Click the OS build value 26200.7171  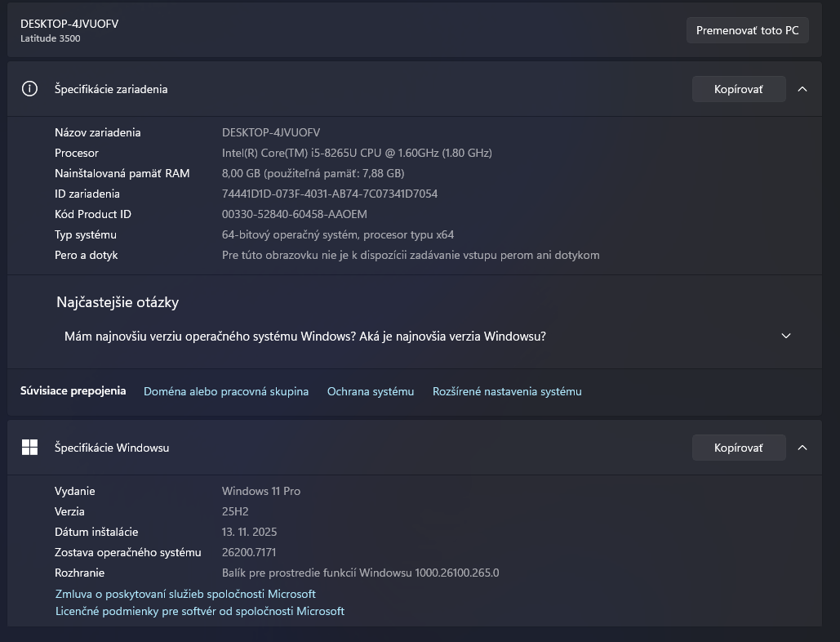click(x=249, y=552)
